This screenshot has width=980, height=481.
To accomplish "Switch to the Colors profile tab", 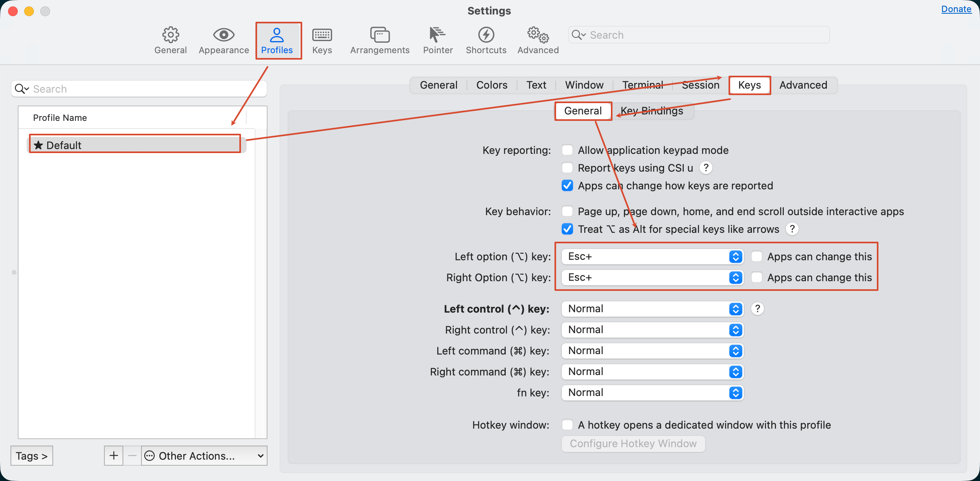I will pyautogui.click(x=492, y=85).
